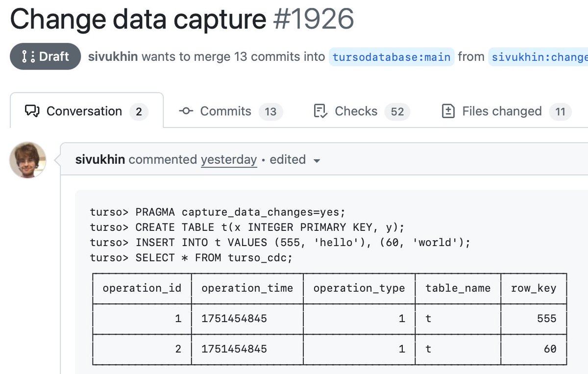The height and width of the screenshot is (374, 588).
Task: Click the Commits count badge 13
Action: [x=270, y=112]
